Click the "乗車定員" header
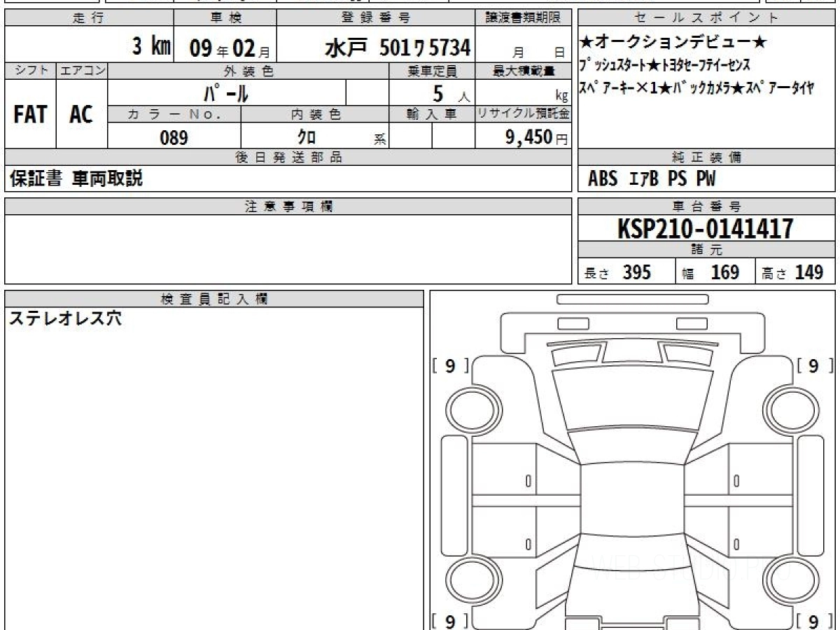This screenshot has width=840, height=630. [432, 71]
